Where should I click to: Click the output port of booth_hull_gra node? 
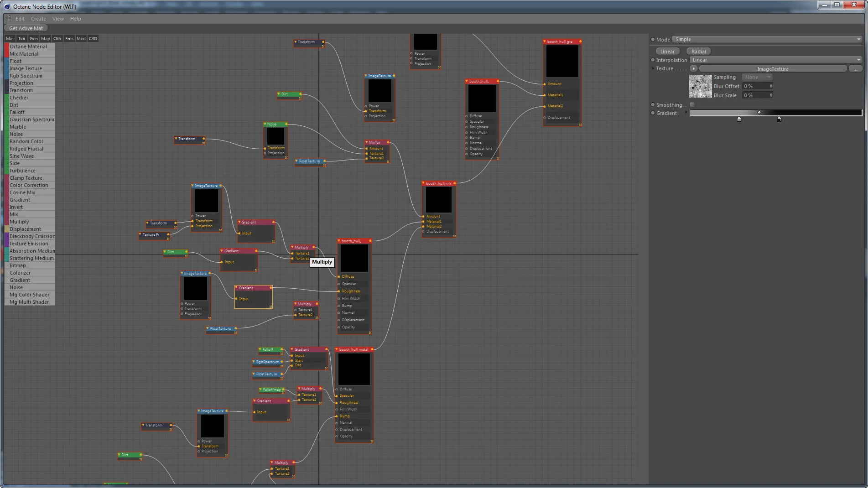click(x=580, y=42)
